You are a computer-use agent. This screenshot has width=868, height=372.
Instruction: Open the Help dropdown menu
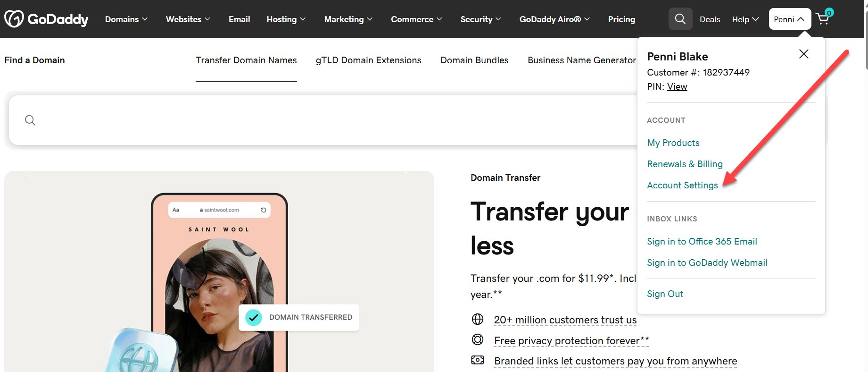(x=745, y=19)
